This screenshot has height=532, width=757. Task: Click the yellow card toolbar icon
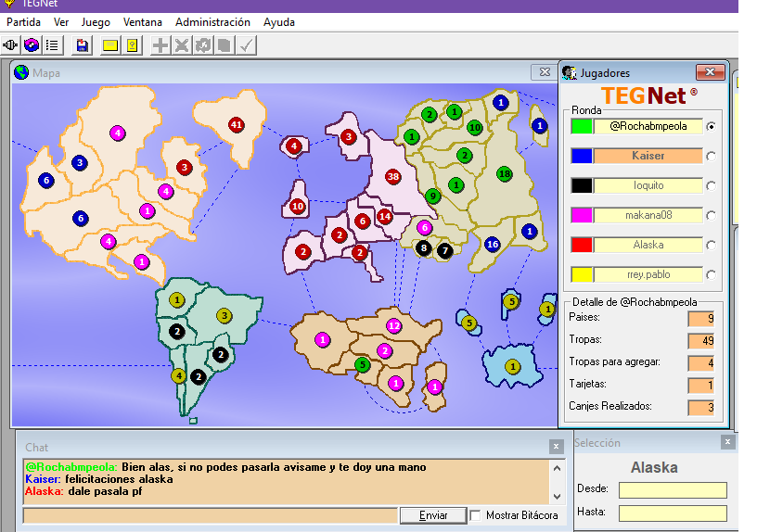click(x=109, y=44)
